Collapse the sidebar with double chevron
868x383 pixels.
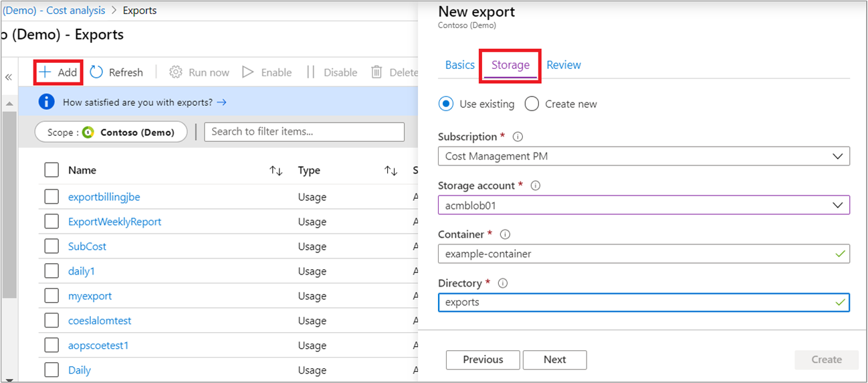pyautogui.click(x=9, y=77)
